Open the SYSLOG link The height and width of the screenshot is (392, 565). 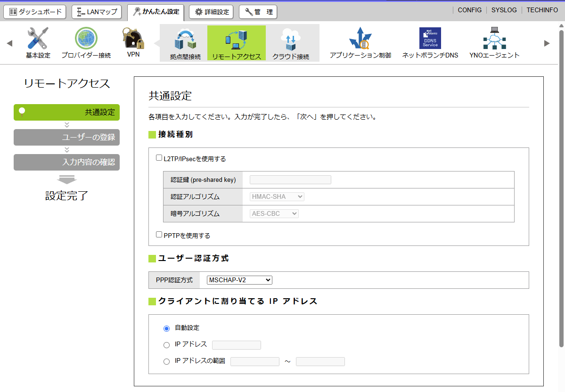click(504, 10)
